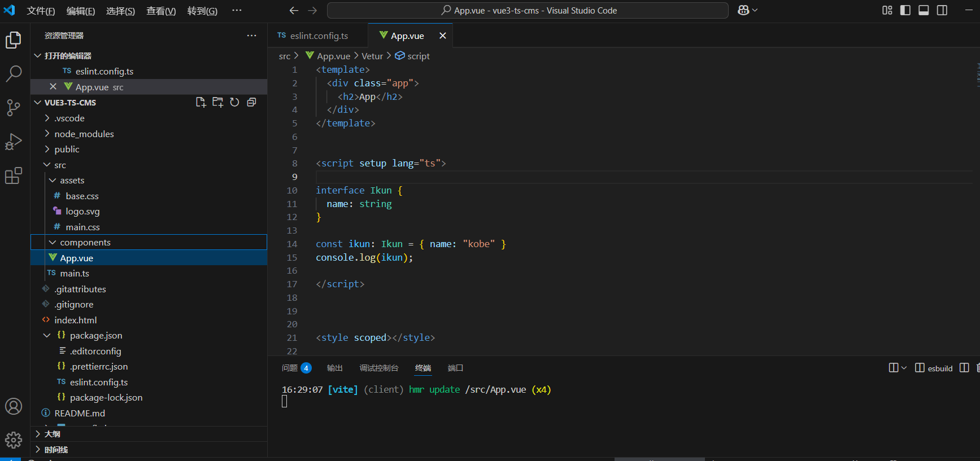980x461 pixels.
Task: Toggle the secondary side bar visibility
Action: click(942, 10)
